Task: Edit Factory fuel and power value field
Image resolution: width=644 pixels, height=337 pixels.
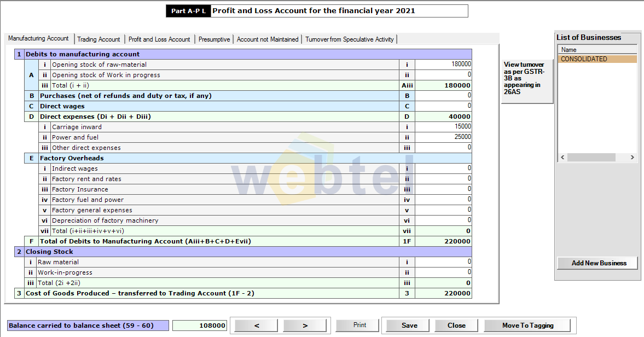Action: pyautogui.click(x=443, y=200)
